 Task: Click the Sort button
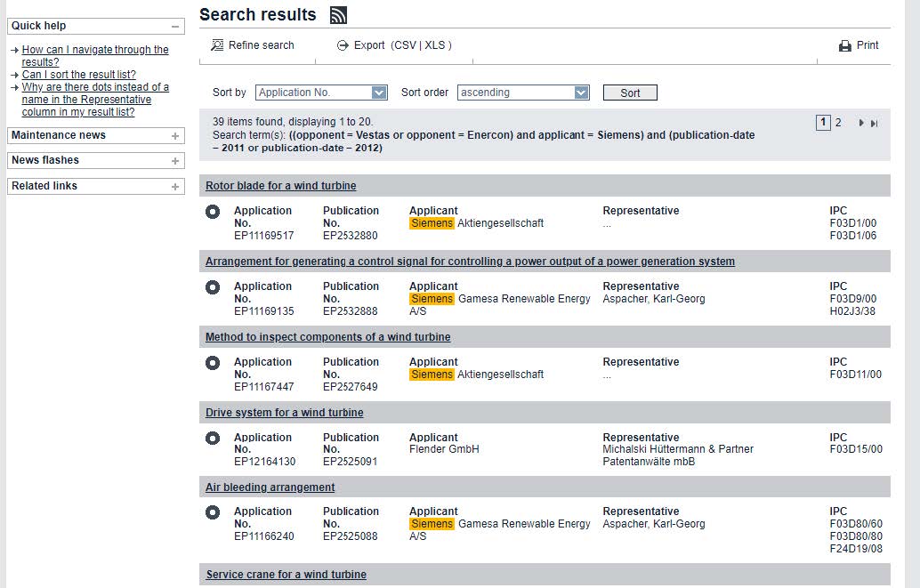pyautogui.click(x=630, y=93)
